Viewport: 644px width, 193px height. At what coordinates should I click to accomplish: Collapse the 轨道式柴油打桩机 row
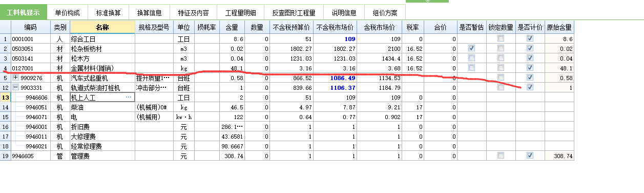[15, 88]
